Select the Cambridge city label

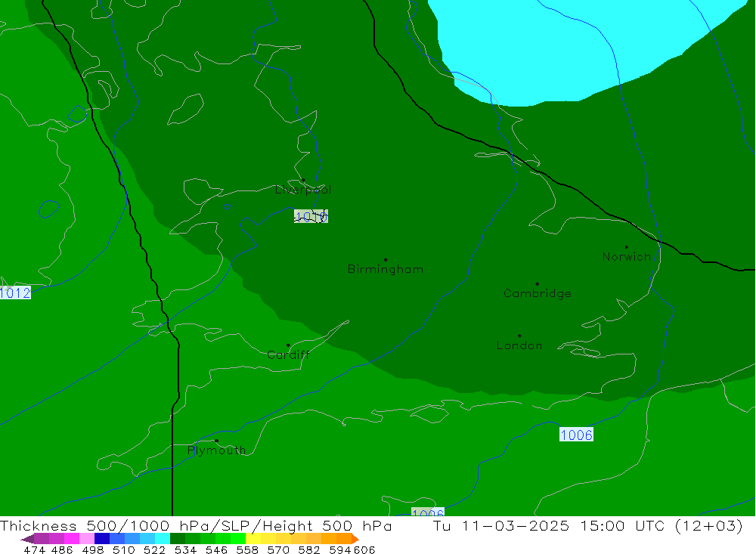[537, 294]
